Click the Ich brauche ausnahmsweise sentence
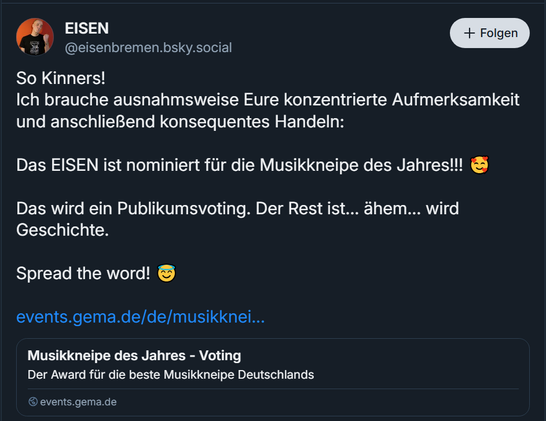546x421 pixels. coord(268,100)
